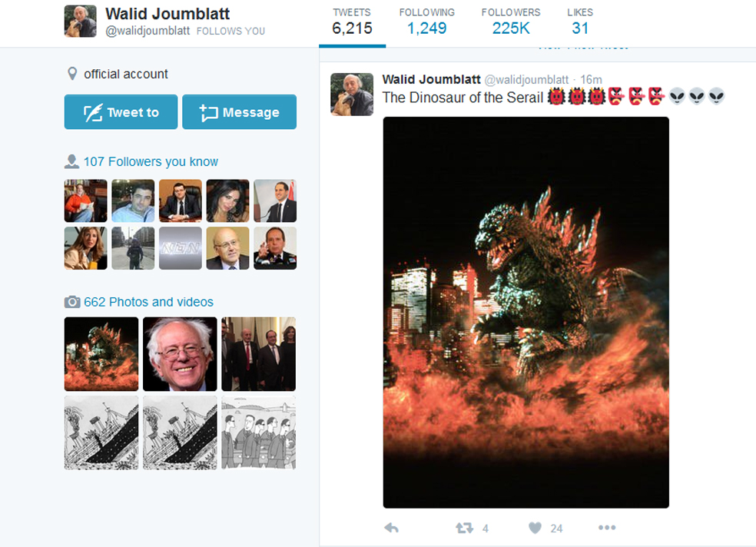Open the Tweets 6,215 tab
The image size is (756, 547).
click(x=352, y=22)
